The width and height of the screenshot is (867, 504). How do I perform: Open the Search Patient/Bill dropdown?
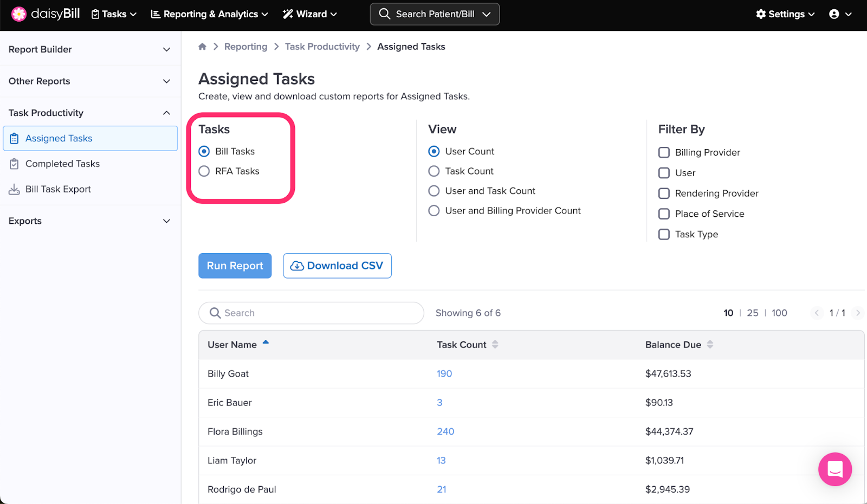(435, 14)
